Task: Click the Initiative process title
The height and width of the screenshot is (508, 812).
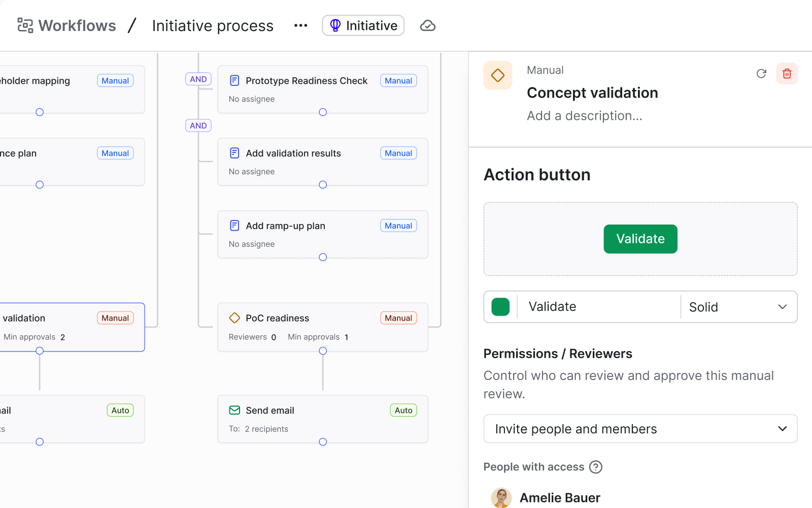Action: (213, 25)
